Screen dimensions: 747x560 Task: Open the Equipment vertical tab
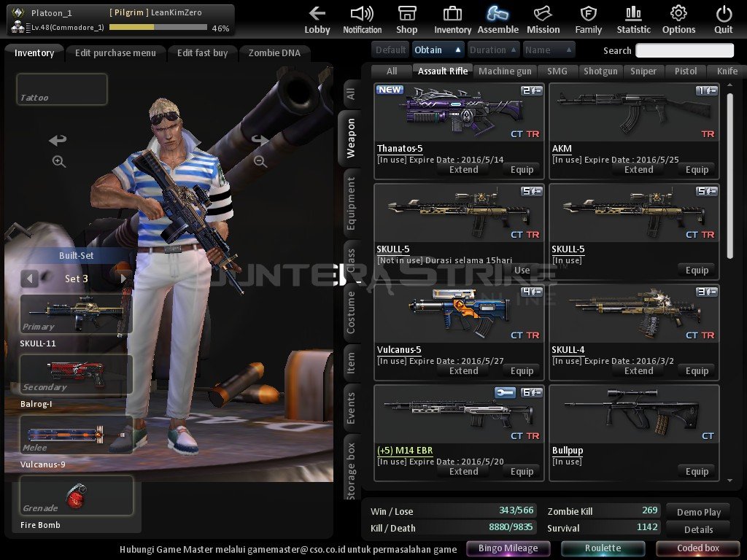351,203
